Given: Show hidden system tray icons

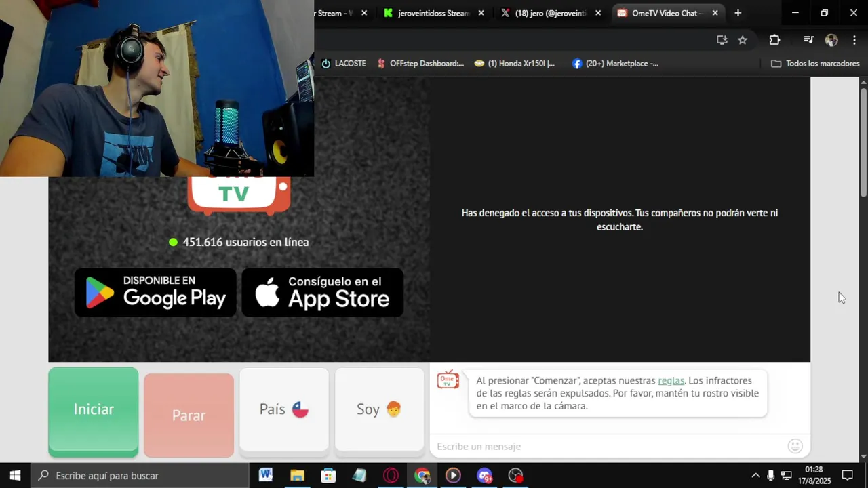Looking at the screenshot, I should tap(755, 476).
